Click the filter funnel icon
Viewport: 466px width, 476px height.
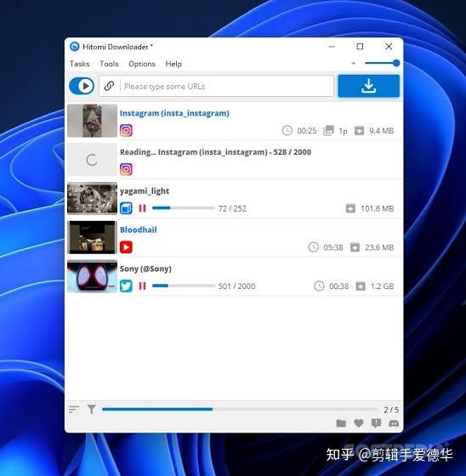[92, 409]
